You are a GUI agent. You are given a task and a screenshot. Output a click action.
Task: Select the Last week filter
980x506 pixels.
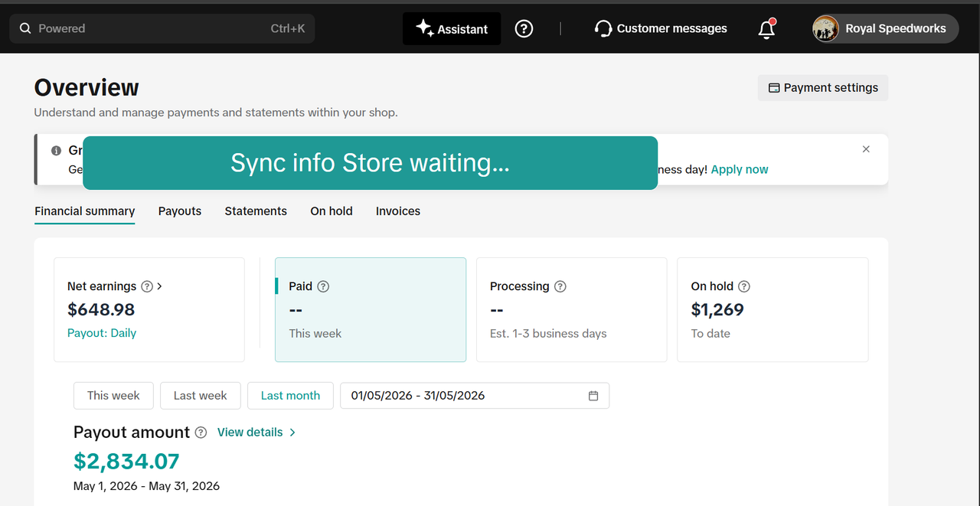201,396
